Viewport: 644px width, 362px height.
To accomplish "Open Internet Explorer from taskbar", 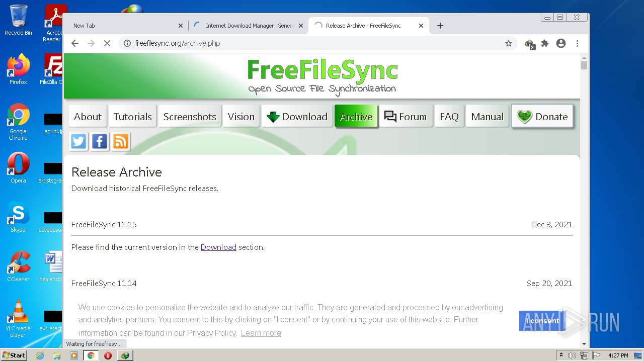I will (x=40, y=355).
